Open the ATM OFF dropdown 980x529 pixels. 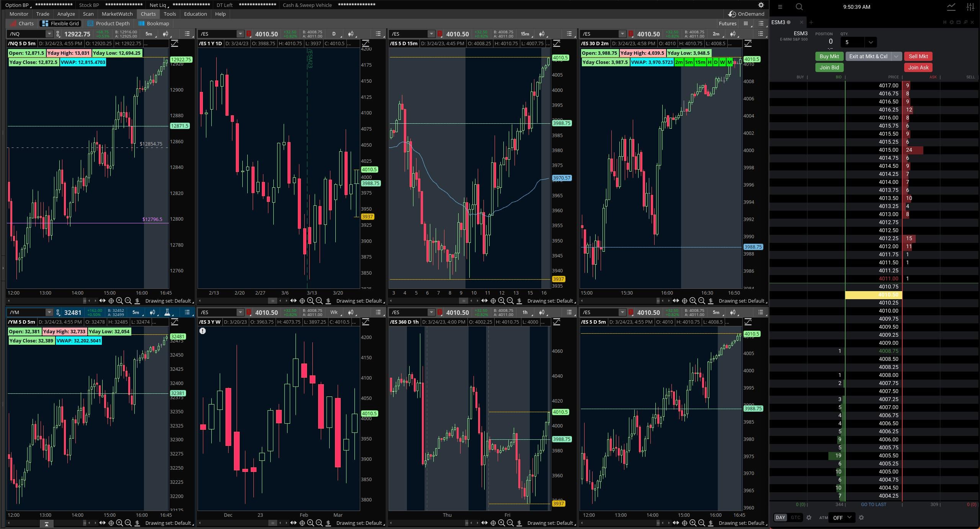[842, 518]
